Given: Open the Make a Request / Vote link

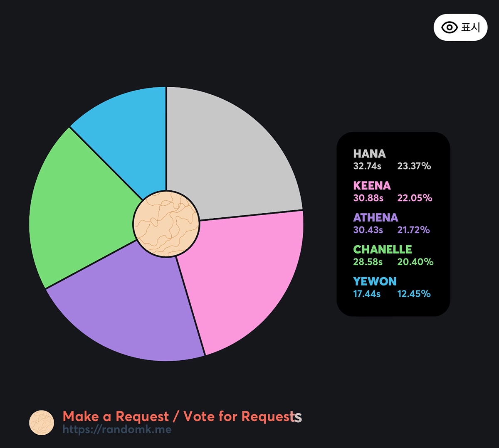Looking at the screenshot, I should [182, 416].
